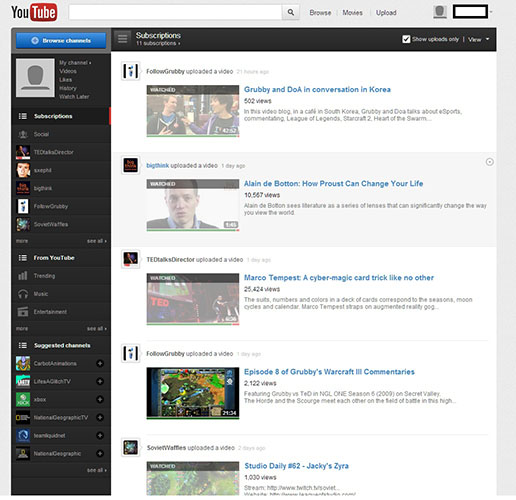This screenshot has height=500, width=516.
Task: Select the Suggested channels section header
Action: coord(61,345)
